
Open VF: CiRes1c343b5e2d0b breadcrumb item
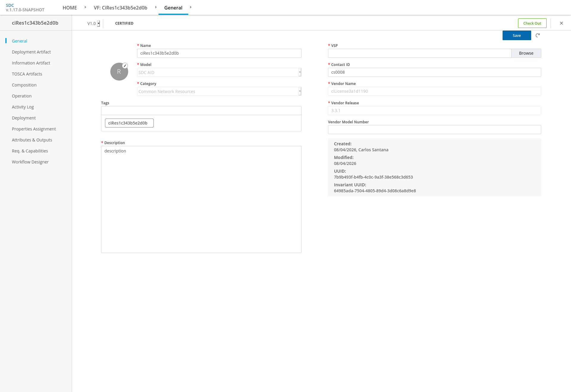[120, 8]
